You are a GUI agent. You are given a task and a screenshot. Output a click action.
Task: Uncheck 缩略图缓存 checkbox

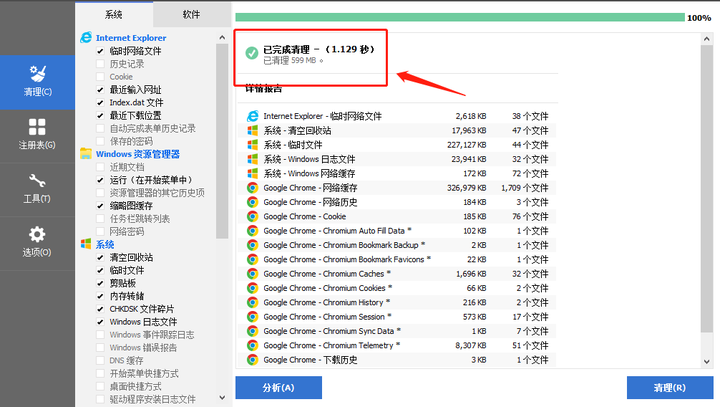(x=100, y=205)
